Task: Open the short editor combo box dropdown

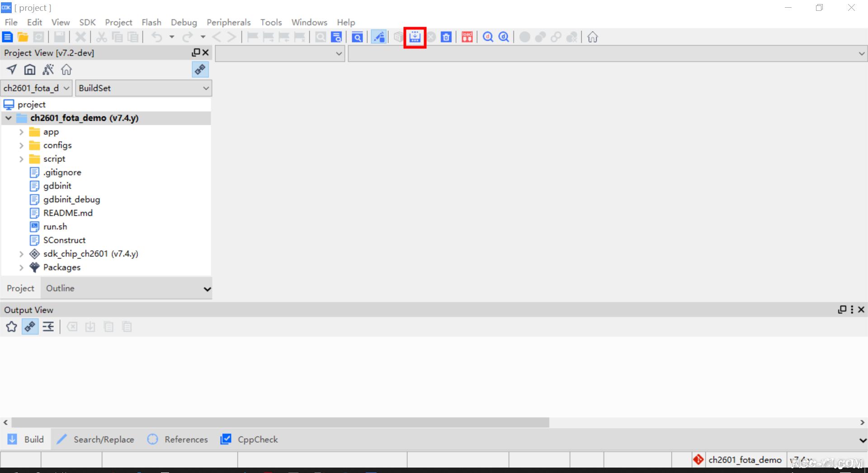Action: [x=280, y=53]
